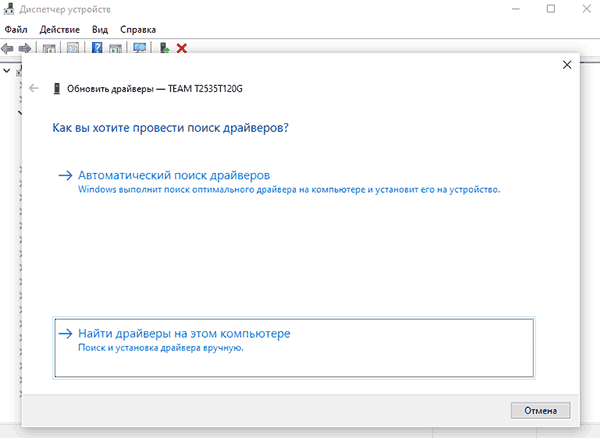Click the forward arrow in Device Manager toolbar
Image resolution: width=600 pixels, height=438 pixels.
pyautogui.click(x=25, y=48)
